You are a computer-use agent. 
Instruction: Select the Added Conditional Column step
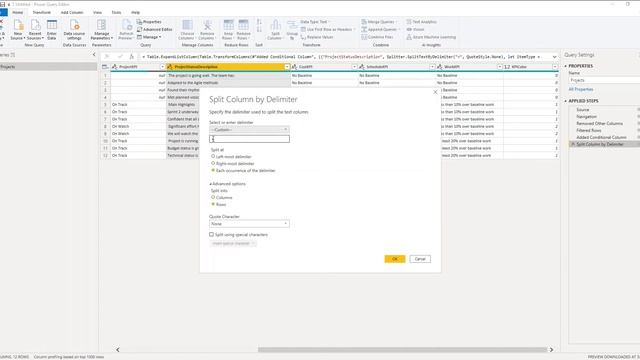click(x=601, y=137)
